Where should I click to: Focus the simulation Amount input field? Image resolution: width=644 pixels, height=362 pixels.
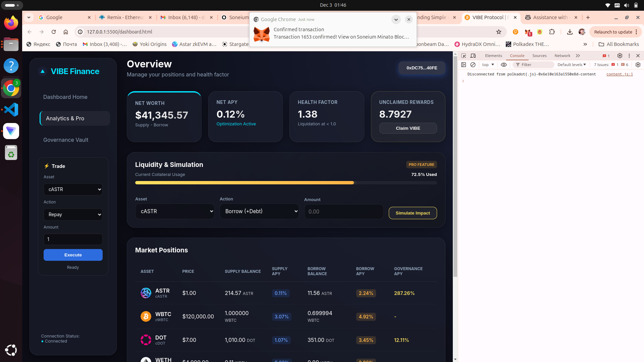point(343,212)
